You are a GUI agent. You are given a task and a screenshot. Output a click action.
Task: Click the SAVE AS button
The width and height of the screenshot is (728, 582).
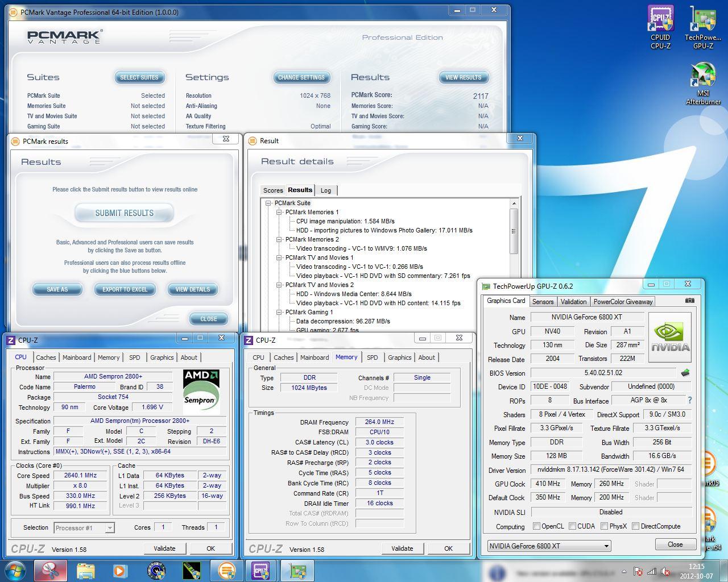coord(57,289)
